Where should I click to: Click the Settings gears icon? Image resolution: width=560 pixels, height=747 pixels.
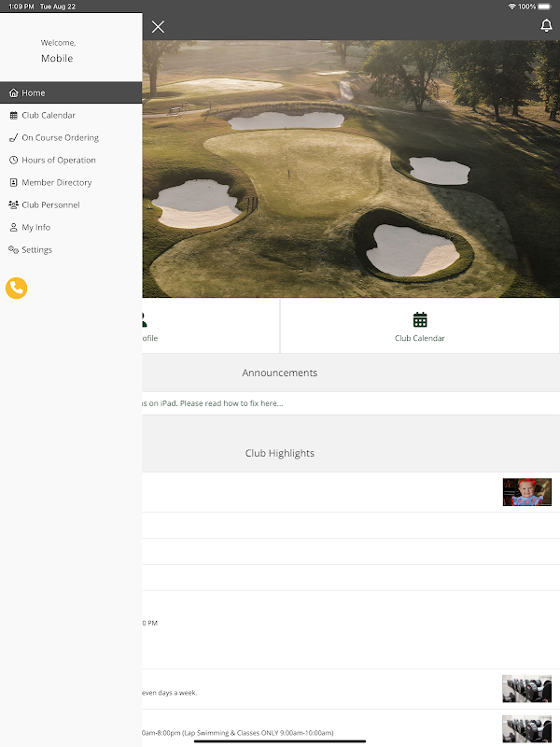[13, 249]
